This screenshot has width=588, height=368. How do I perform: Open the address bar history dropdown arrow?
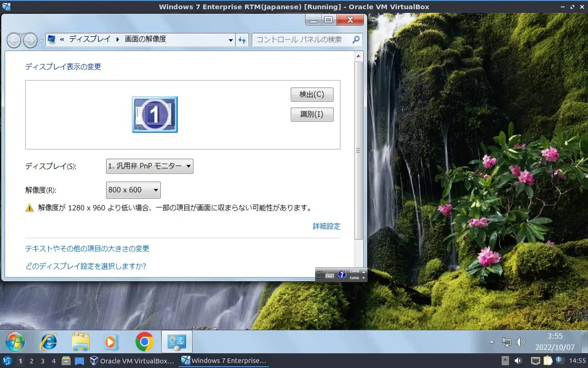[231, 40]
